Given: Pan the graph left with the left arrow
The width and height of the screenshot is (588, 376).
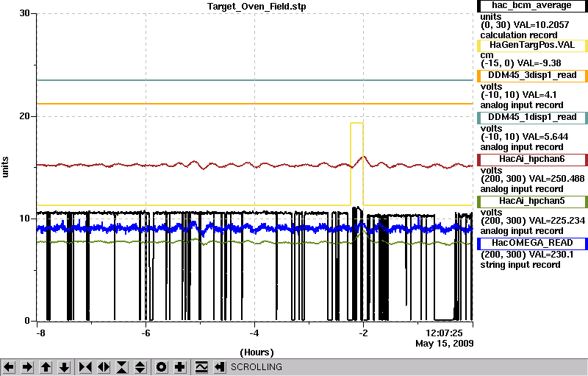Looking at the screenshot, I should [9, 367].
